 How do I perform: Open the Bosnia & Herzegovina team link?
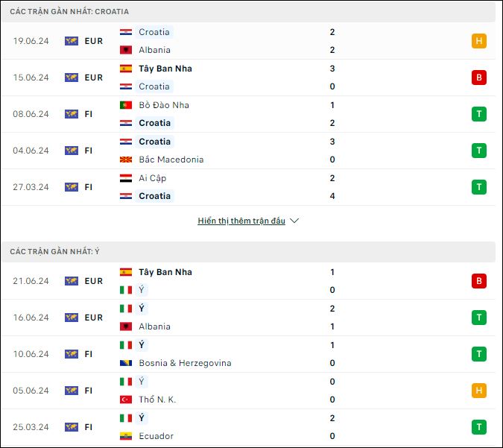[x=185, y=363]
